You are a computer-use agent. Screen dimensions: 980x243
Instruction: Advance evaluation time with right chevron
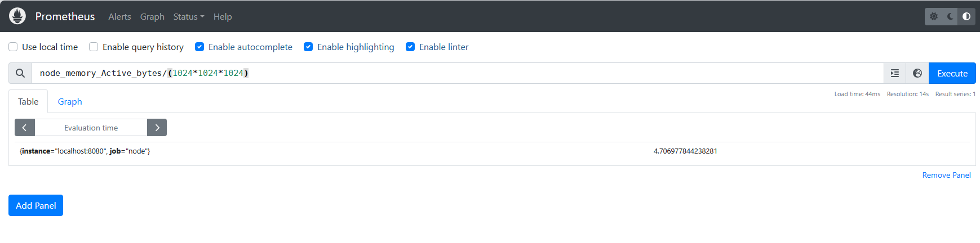pos(157,128)
